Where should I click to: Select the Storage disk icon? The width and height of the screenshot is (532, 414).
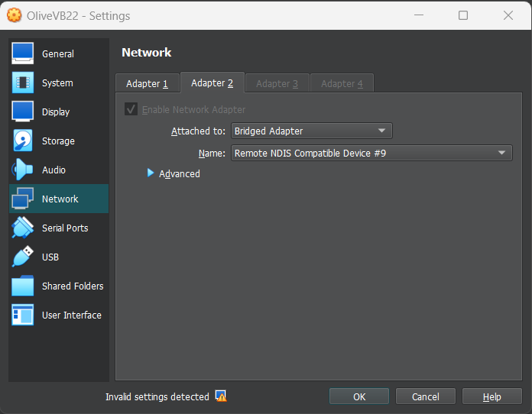click(x=23, y=141)
